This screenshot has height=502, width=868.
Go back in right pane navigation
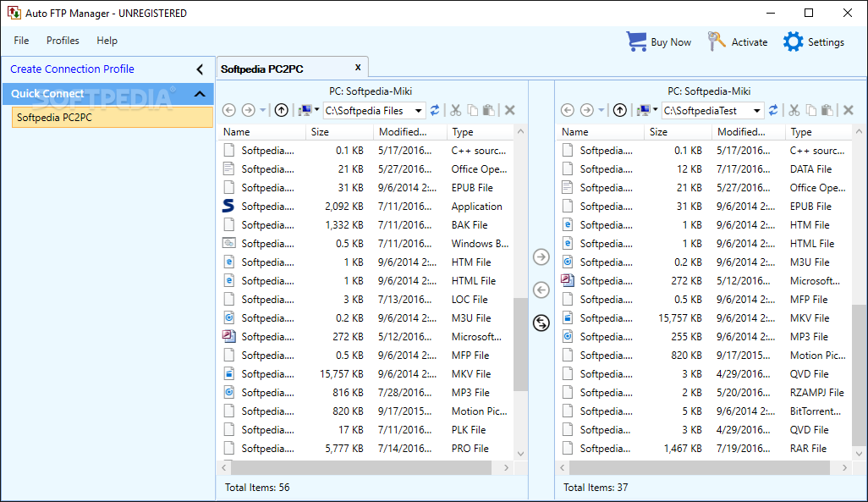pyautogui.click(x=568, y=110)
